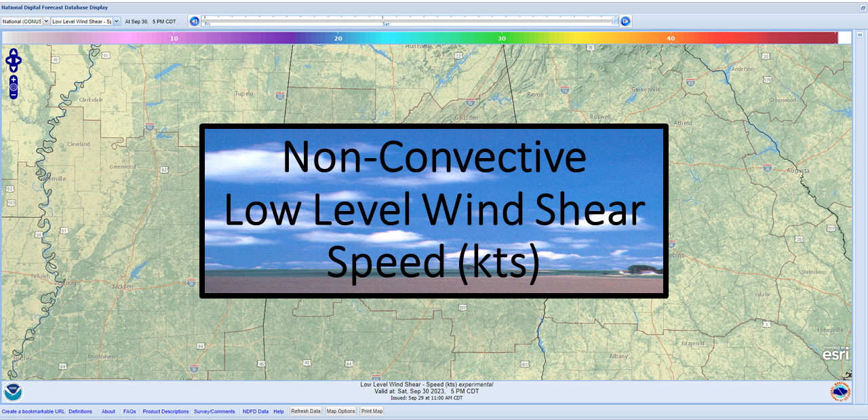Screen dimensions: 868x420
Task: Click the Issued Sep 29 at 11:00 AM text
Action: 427,398
